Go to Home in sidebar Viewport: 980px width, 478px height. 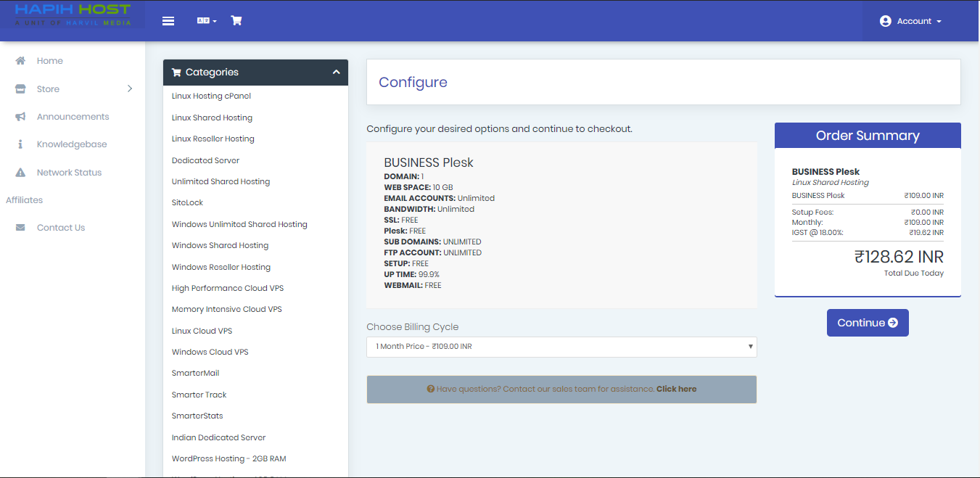point(50,61)
